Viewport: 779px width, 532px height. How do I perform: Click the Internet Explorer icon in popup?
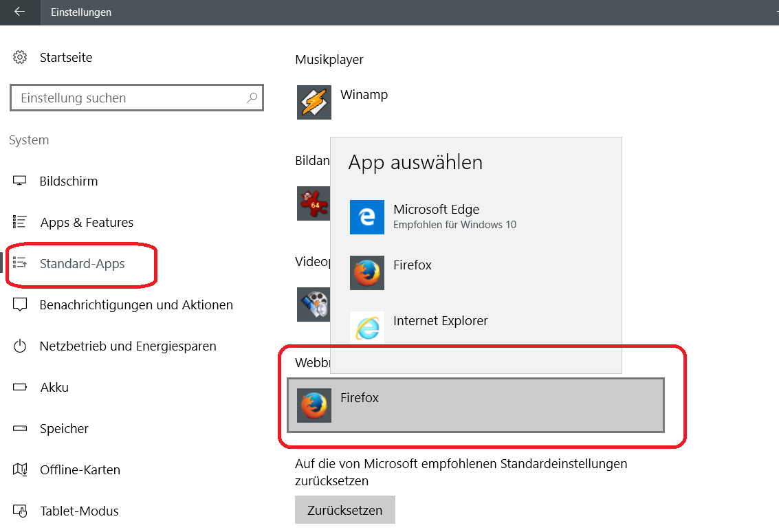(x=367, y=327)
